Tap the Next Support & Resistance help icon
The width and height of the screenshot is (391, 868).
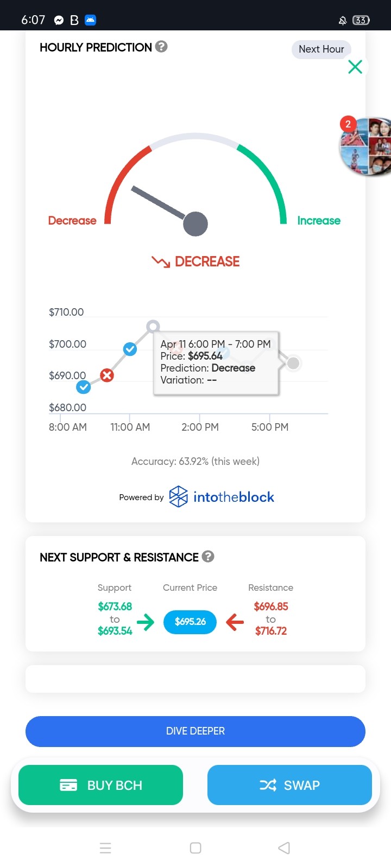(208, 556)
